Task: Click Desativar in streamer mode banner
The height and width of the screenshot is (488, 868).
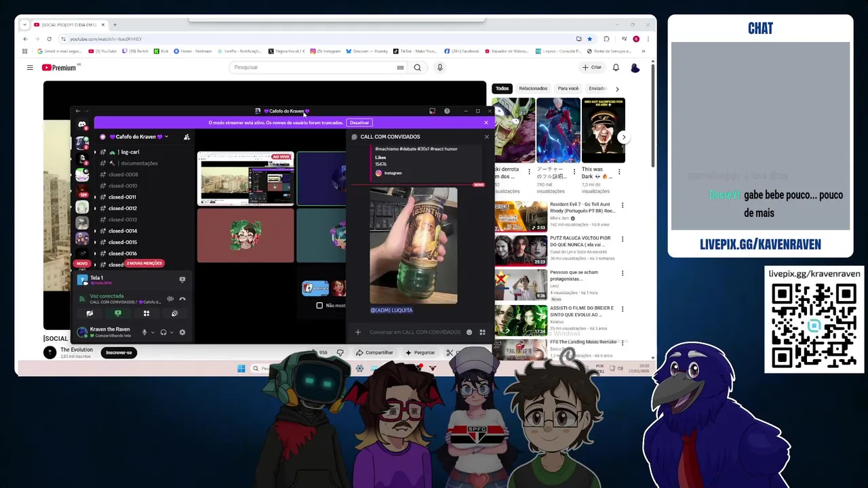Action: click(359, 123)
